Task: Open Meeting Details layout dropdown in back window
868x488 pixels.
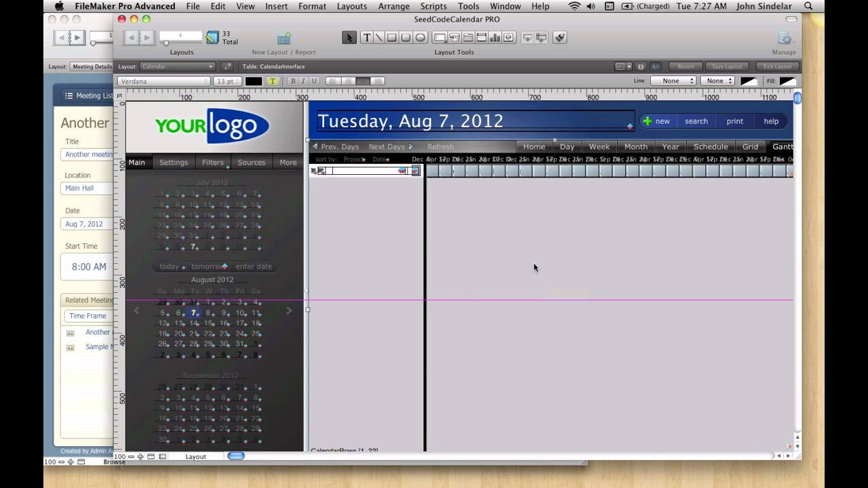Action: [x=91, y=66]
